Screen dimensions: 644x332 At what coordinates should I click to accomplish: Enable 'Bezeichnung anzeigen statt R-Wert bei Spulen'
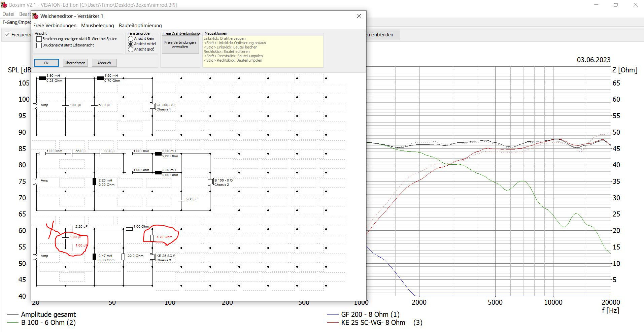click(x=39, y=39)
